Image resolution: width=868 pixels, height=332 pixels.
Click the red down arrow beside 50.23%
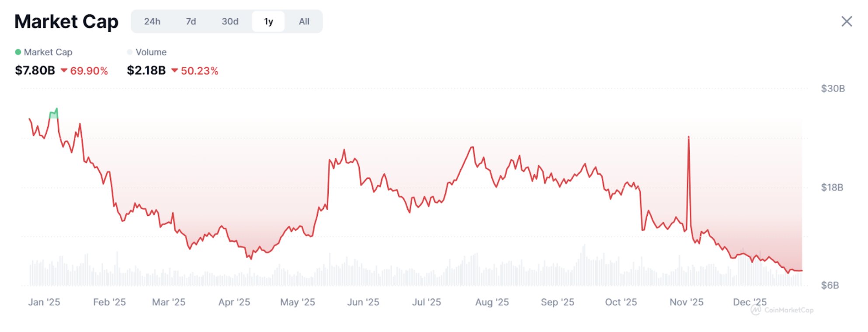pyautogui.click(x=174, y=70)
